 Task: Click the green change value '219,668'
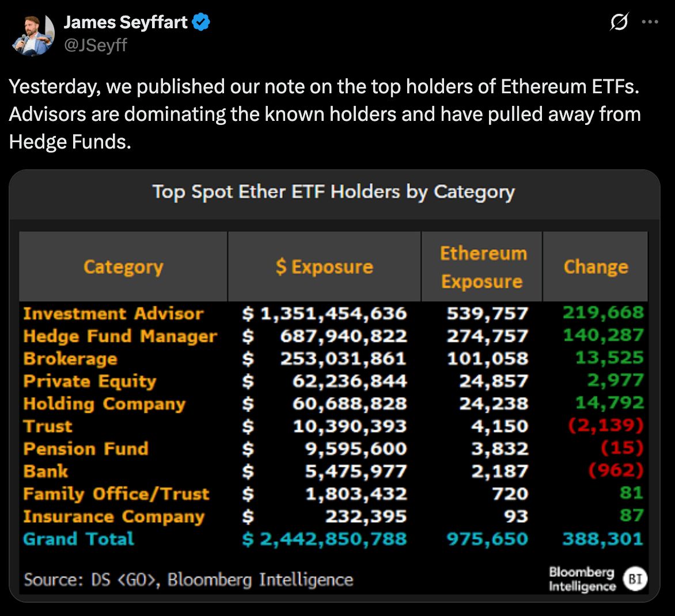click(604, 313)
